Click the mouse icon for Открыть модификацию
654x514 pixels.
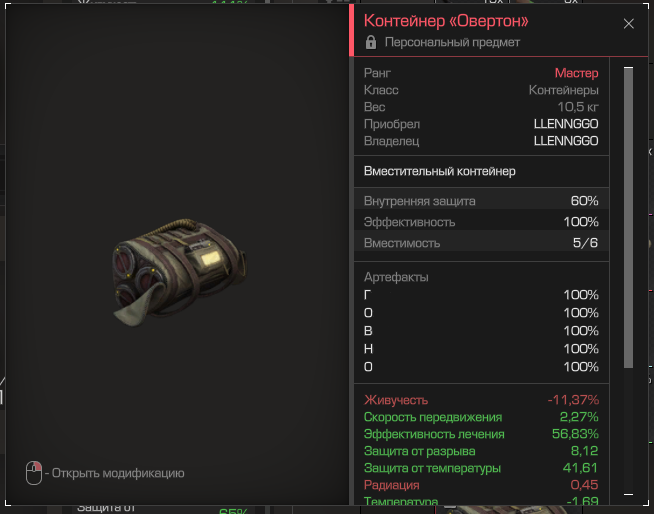tap(34, 473)
